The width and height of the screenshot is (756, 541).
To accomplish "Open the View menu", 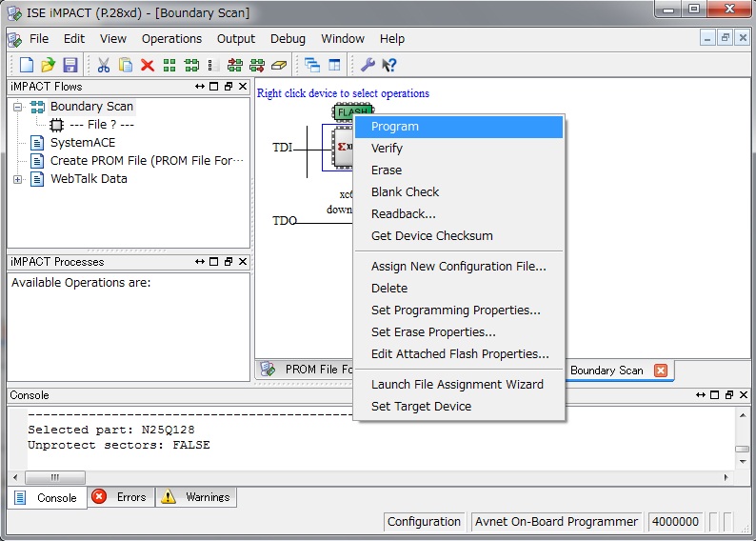I will point(112,38).
